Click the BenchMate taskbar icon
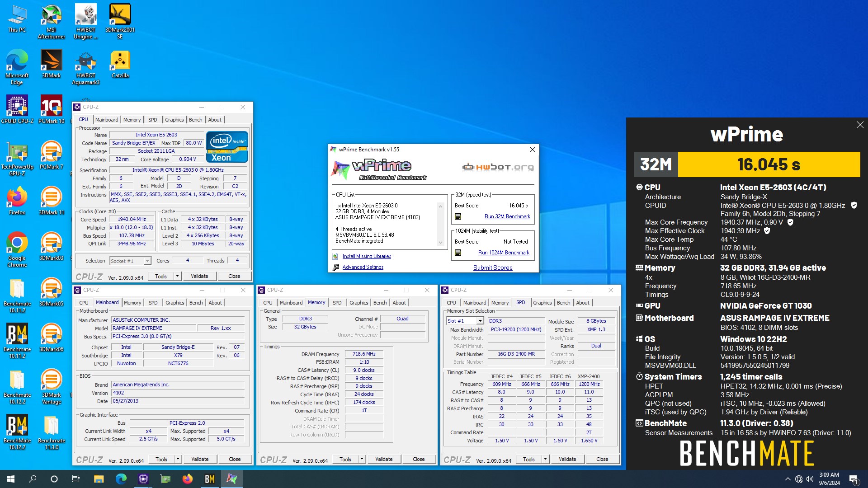The width and height of the screenshot is (868, 488). [x=210, y=479]
